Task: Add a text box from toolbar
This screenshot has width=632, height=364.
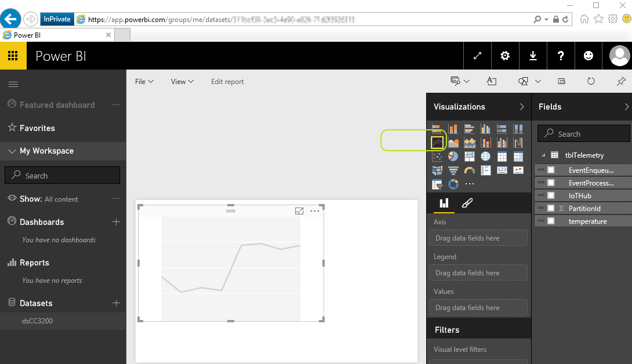Action: [x=491, y=81]
